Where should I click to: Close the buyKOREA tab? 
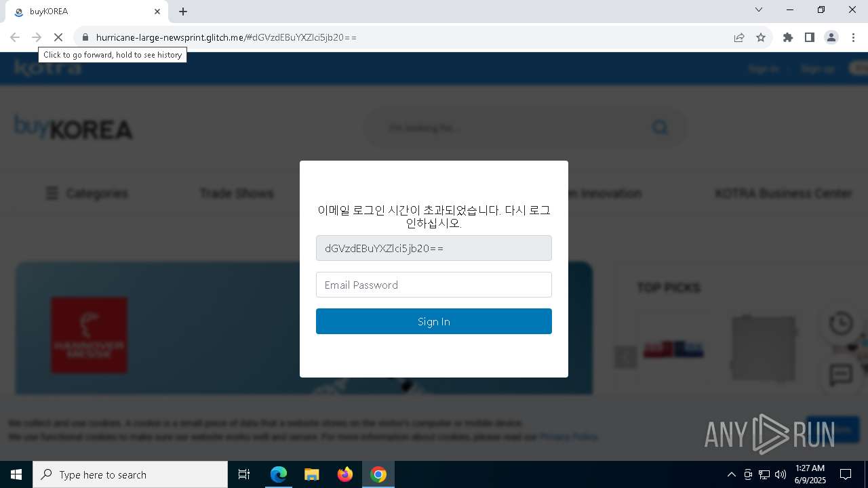(x=157, y=12)
